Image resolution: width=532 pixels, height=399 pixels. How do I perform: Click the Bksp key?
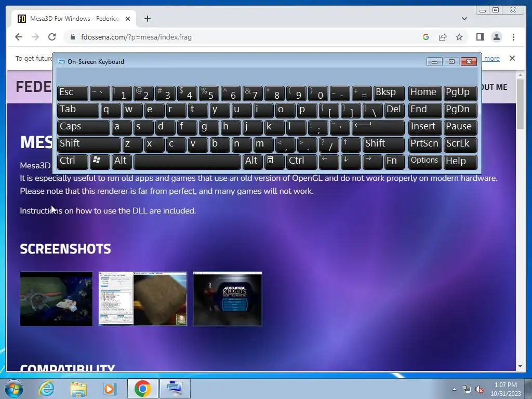coord(389,92)
